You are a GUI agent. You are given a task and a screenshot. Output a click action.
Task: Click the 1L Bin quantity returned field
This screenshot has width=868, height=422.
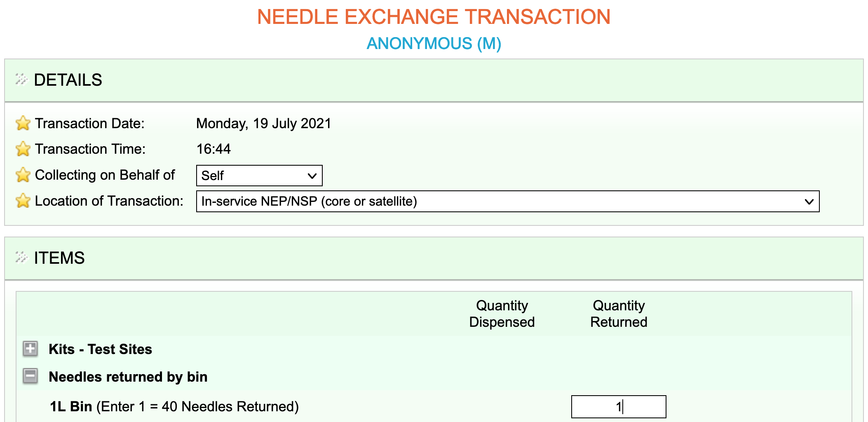(619, 407)
